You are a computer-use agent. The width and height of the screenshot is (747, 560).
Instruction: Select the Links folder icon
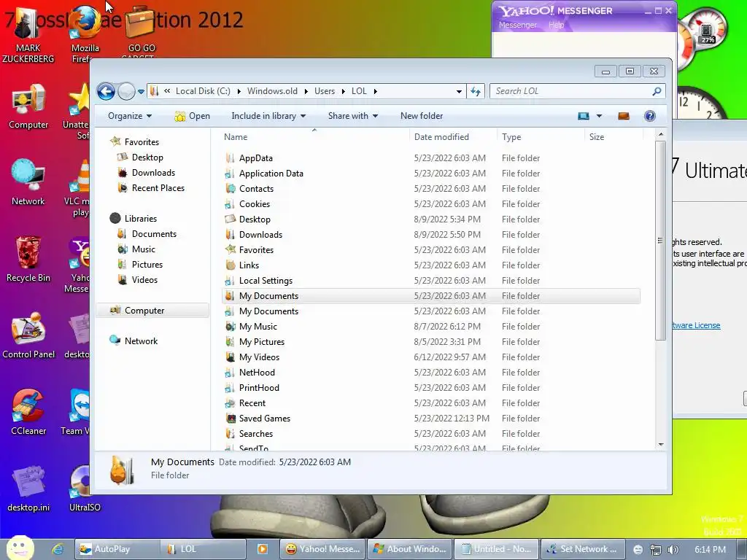pos(230,265)
